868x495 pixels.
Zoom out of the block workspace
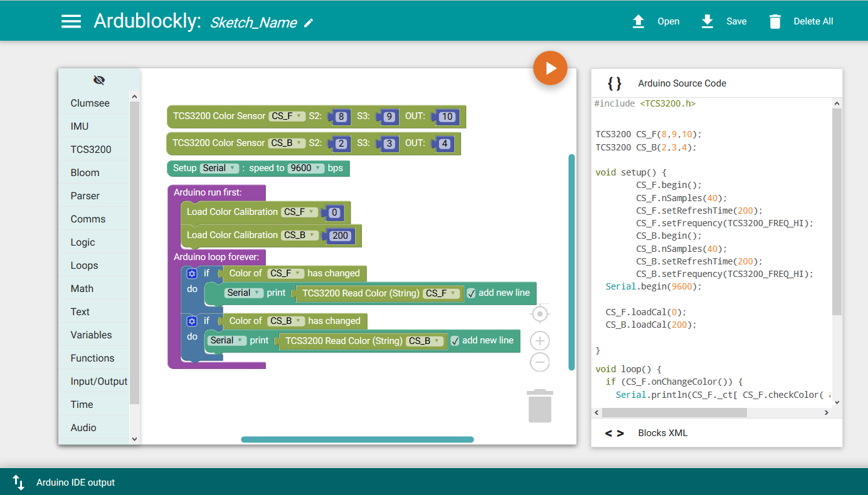[539, 362]
